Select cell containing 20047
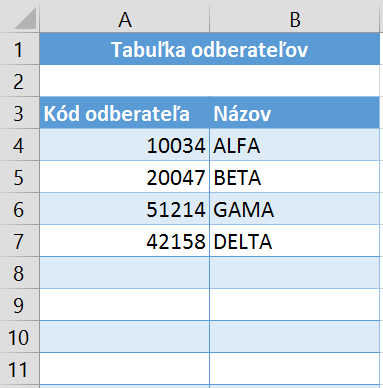 pos(124,177)
